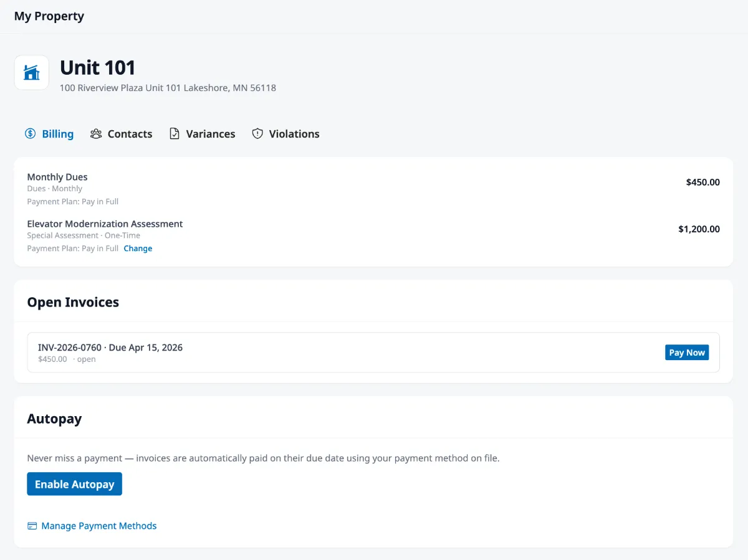Open Manage Payment Methods
This screenshot has width=748, height=560.
pos(98,526)
